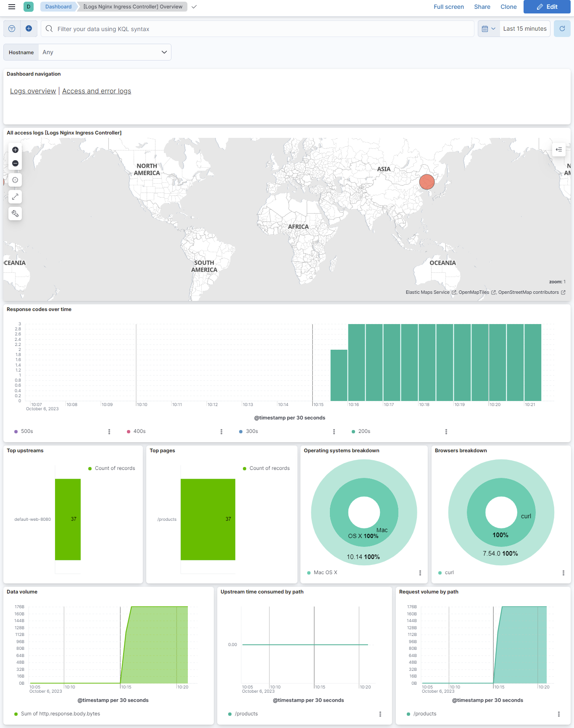Click the Share menu item
The height and width of the screenshot is (728, 574).
[x=482, y=7]
